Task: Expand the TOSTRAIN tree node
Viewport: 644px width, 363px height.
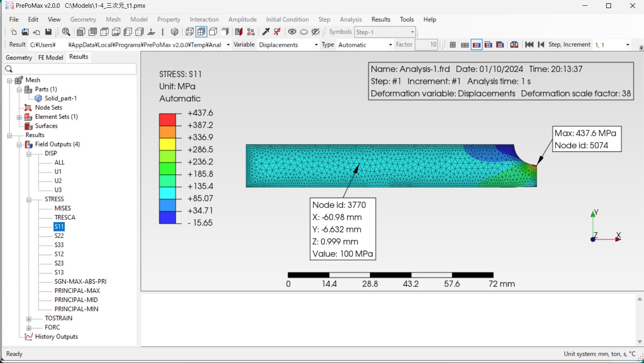Action: pos(29,319)
